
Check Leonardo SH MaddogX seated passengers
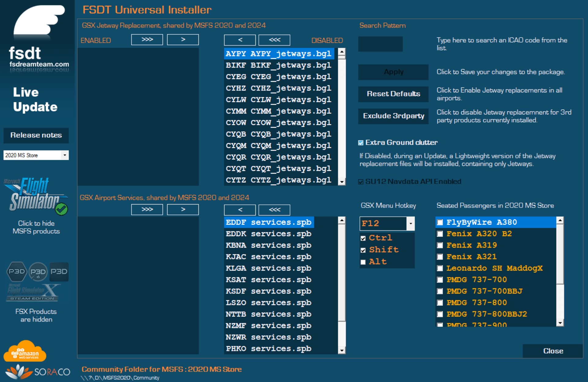(x=440, y=268)
